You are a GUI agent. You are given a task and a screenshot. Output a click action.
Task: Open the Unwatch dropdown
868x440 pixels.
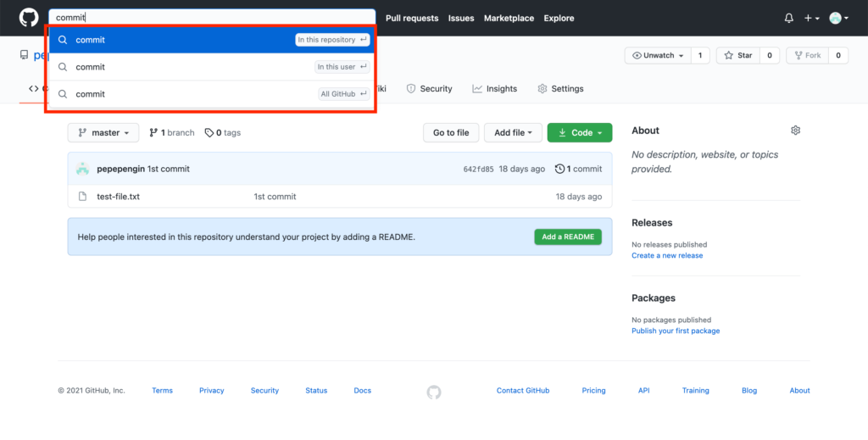[658, 55]
